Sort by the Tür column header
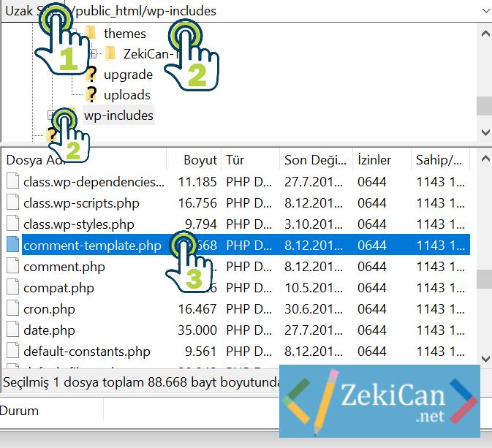492x448 pixels. point(235,160)
